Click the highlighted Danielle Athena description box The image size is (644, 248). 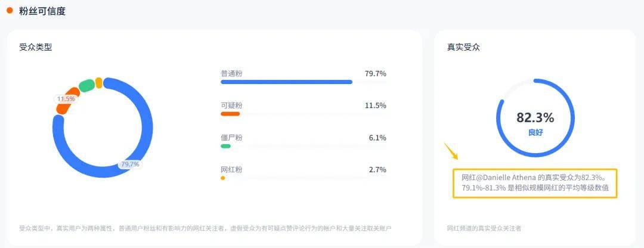pyautogui.click(x=535, y=183)
